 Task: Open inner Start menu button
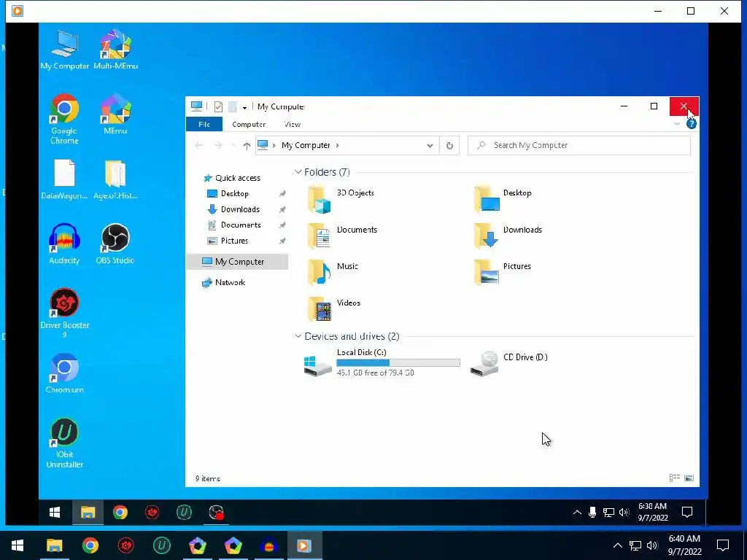click(55, 513)
